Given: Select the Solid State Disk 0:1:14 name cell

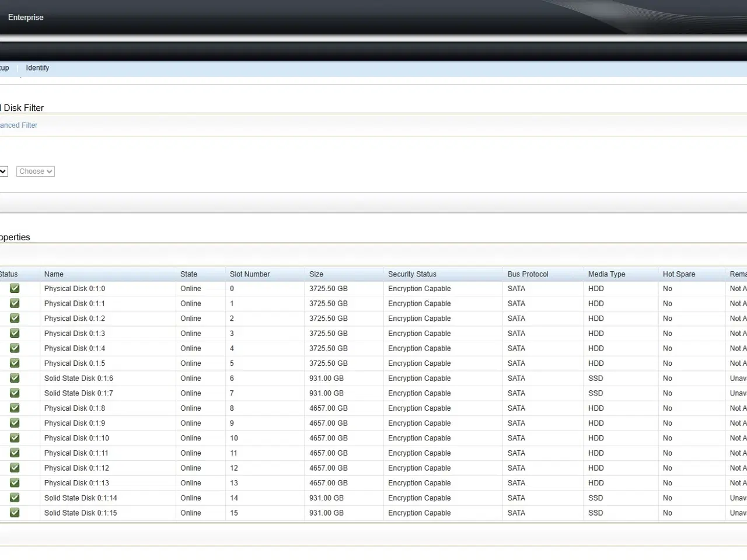Looking at the screenshot, I should [81, 498].
